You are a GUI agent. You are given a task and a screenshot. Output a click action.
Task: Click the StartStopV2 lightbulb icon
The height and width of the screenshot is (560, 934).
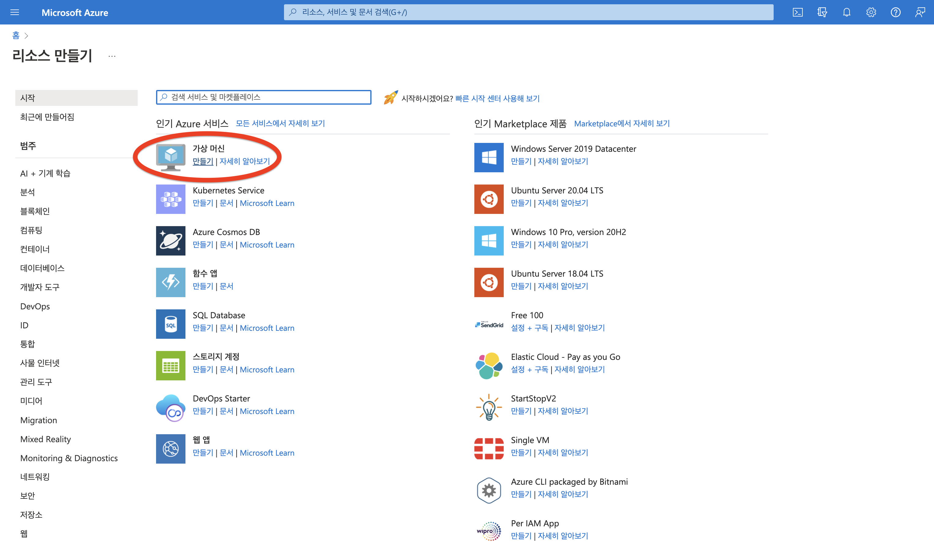[x=489, y=407]
